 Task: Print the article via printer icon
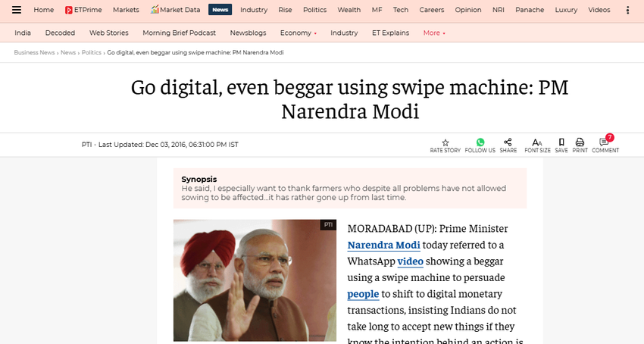pyautogui.click(x=580, y=142)
